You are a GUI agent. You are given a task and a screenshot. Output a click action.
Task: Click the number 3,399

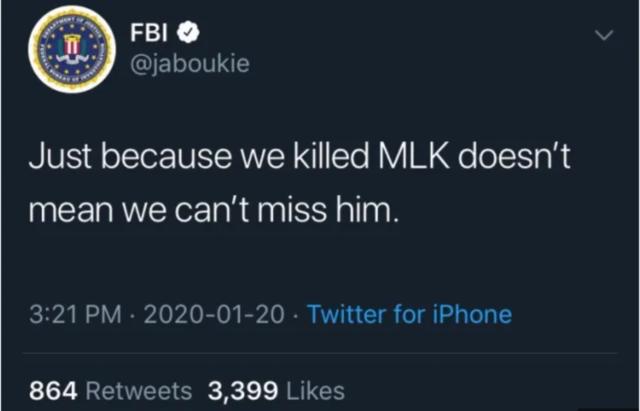pyautogui.click(x=242, y=391)
